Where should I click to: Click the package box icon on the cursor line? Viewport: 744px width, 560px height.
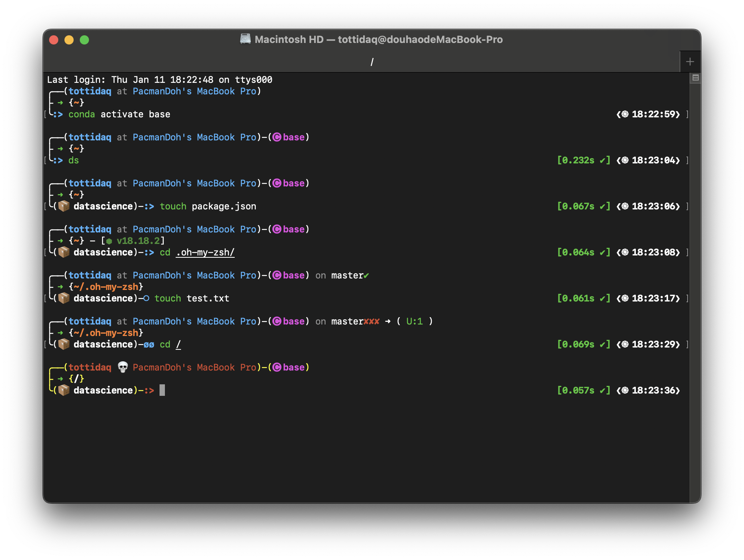64,390
